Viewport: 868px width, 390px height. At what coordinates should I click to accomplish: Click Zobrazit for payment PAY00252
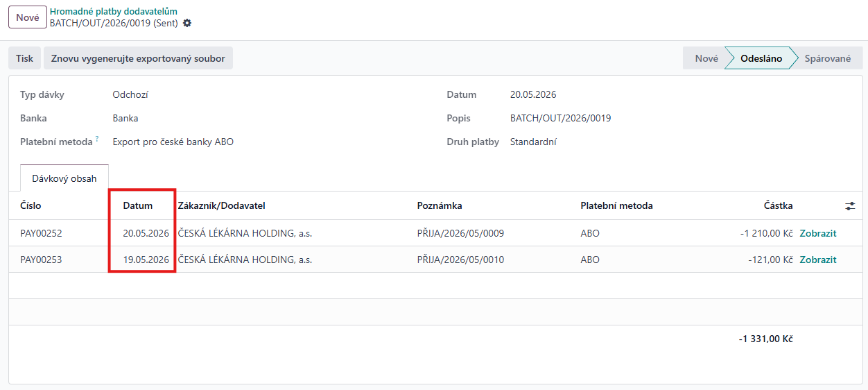(818, 233)
